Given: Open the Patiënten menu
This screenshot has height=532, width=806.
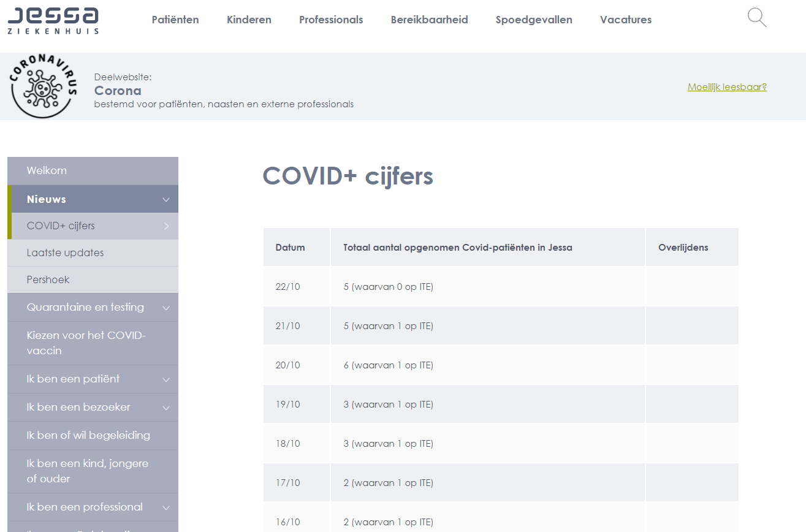Looking at the screenshot, I should [175, 20].
